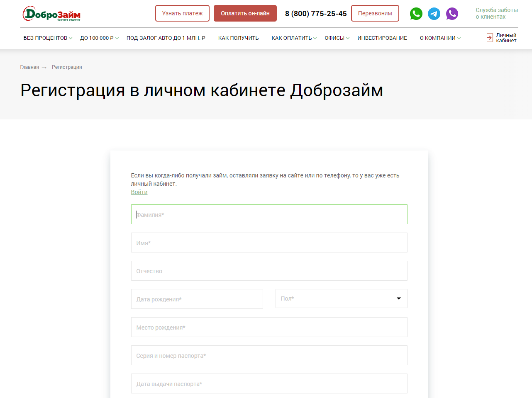This screenshot has width=532, height=398.
Task: Open ПОД ЗАЛОГ АВТО ДО 1 МЛН. ₽
Action: pos(166,38)
